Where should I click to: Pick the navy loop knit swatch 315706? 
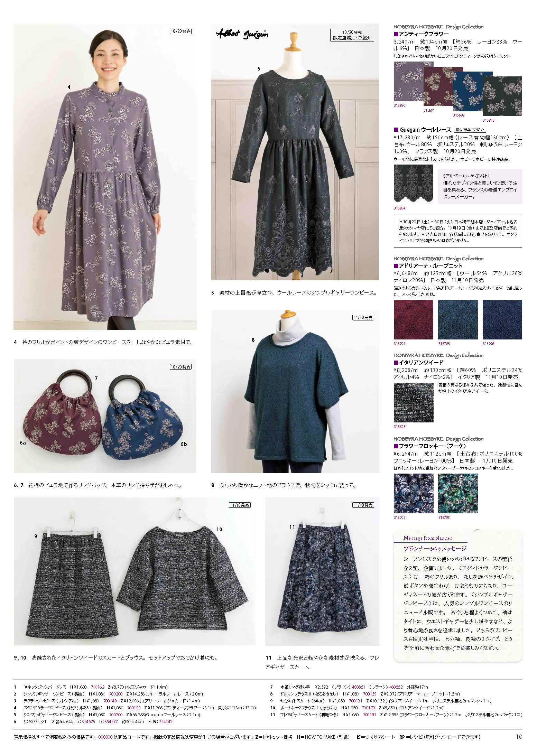(502, 320)
